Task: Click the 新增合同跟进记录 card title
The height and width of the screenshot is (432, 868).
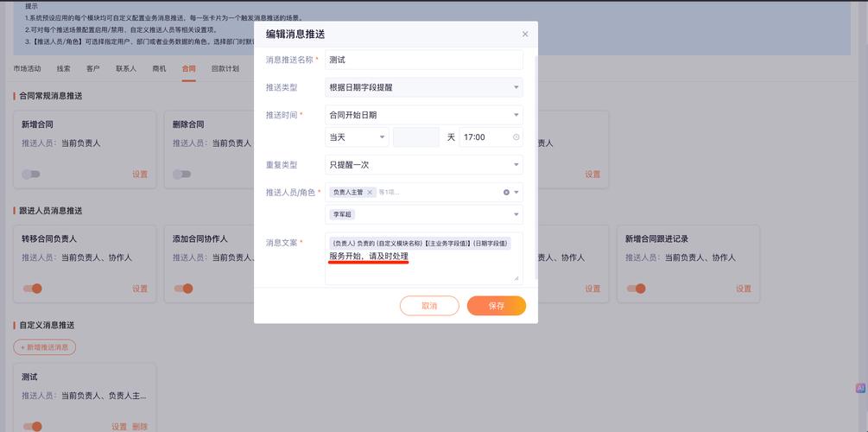Action: [656, 239]
